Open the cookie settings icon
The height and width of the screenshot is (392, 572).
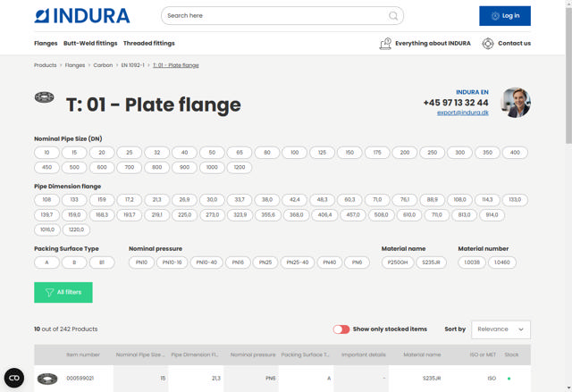point(14,378)
